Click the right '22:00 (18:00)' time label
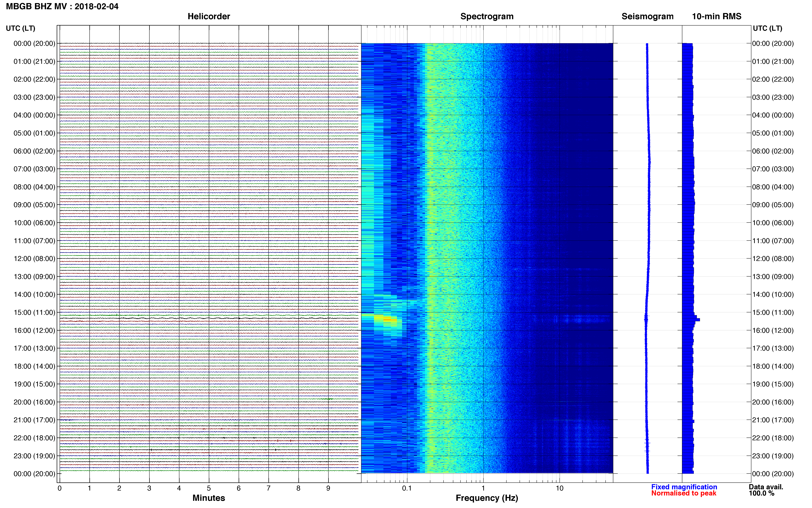 click(773, 438)
